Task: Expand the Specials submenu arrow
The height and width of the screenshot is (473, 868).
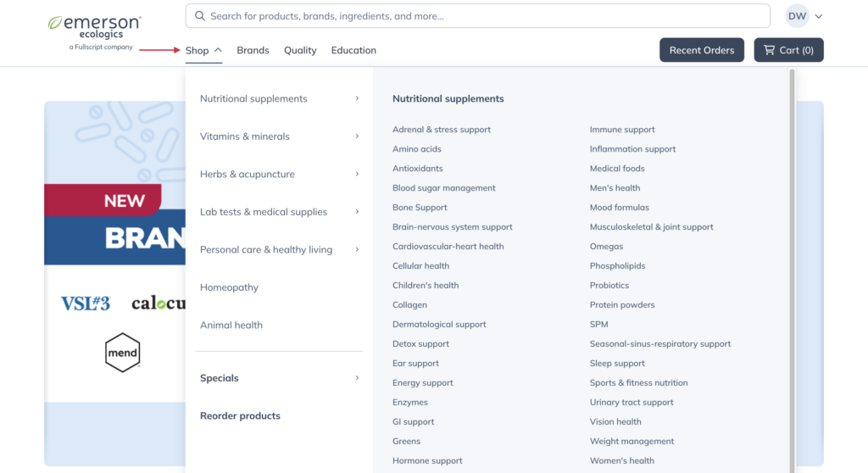Action: 357,378
